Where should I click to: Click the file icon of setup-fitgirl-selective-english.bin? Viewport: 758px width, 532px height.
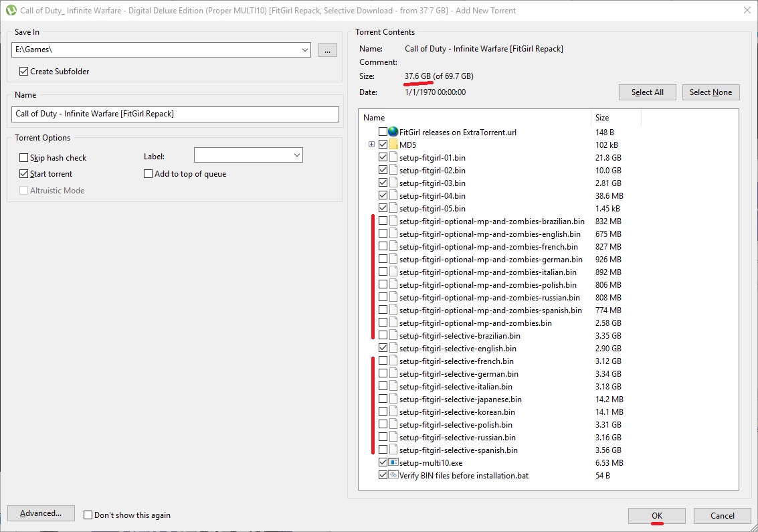393,348
